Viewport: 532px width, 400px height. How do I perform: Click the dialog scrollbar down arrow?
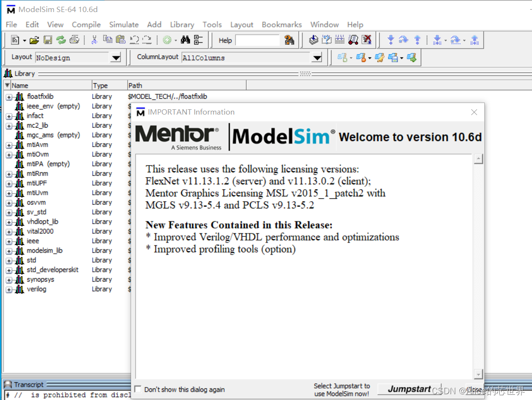point(479,374)
